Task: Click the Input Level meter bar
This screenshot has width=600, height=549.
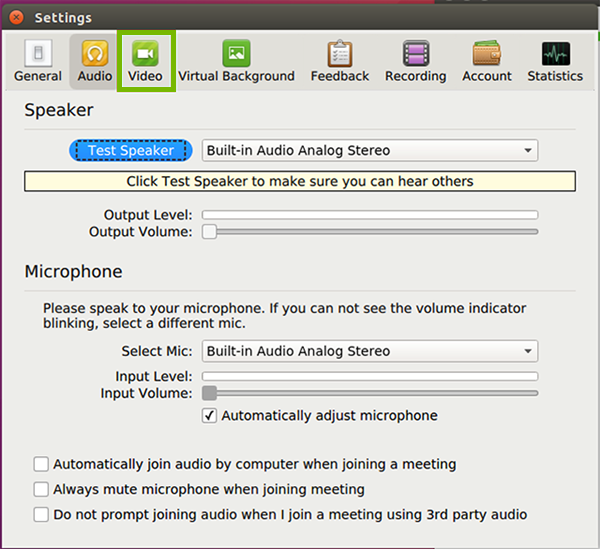Action: 370,376
